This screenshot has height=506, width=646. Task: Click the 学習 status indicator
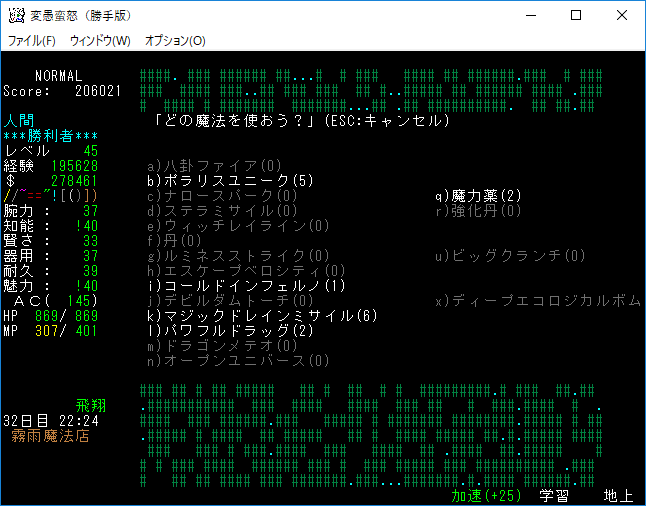(554, 495)
